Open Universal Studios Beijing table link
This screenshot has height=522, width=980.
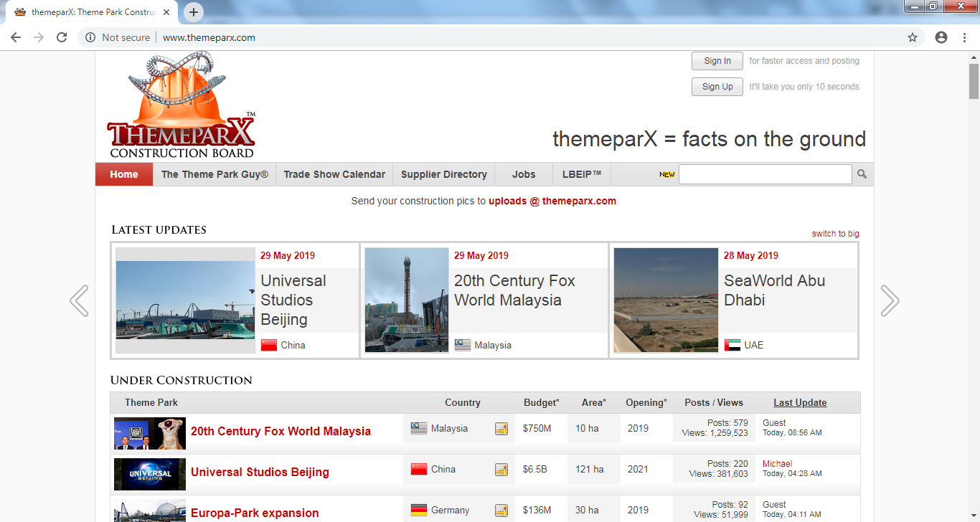tap(260, 472)
